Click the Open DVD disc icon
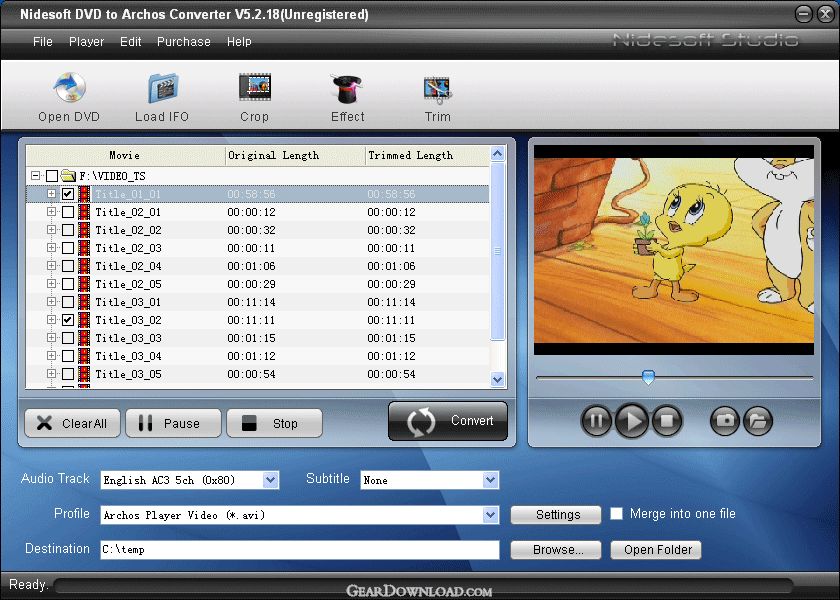The image size is (840, 600). pyautogui.click(x=70, y=87)
